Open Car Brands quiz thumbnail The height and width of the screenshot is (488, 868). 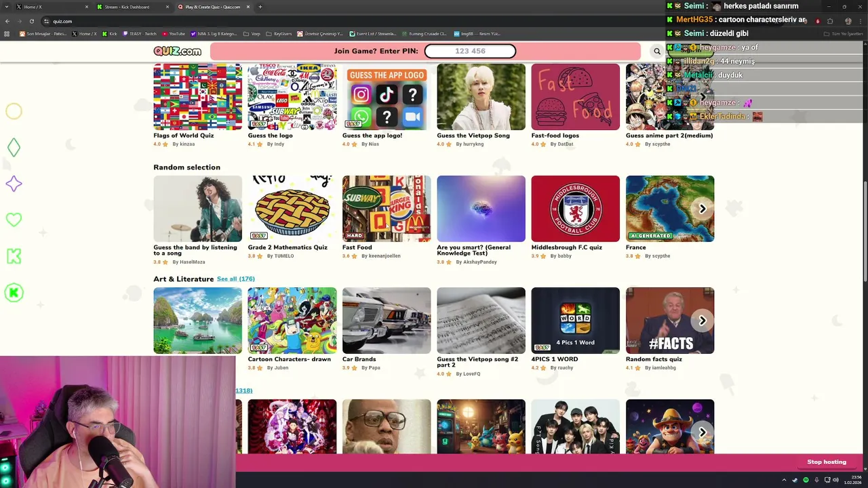click(x=387, y=321)
